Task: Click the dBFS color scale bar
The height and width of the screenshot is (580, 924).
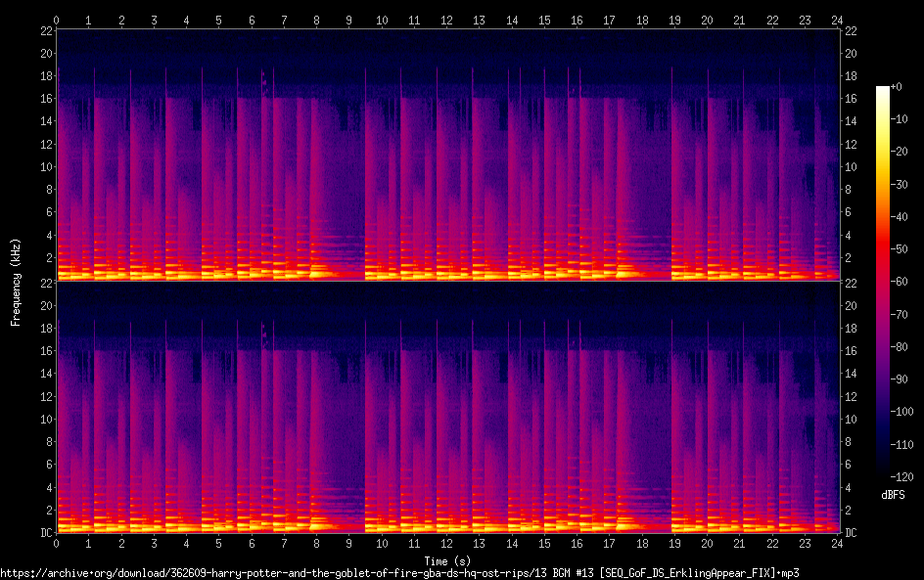Action: 882,282
